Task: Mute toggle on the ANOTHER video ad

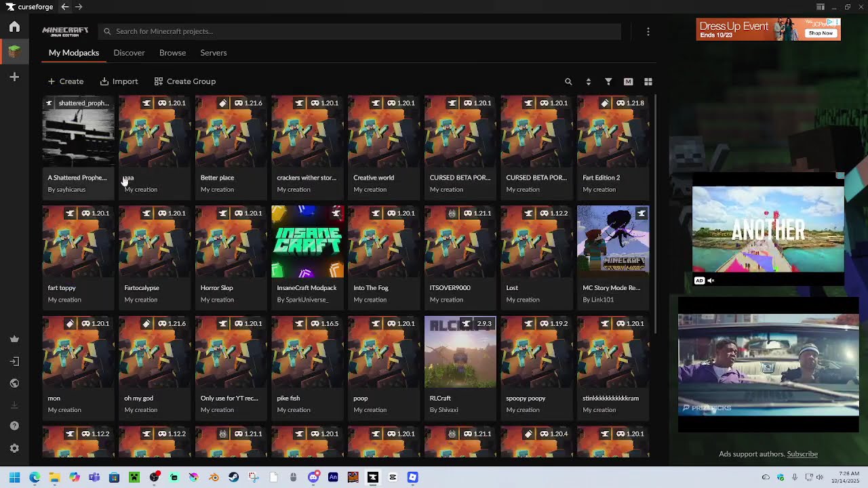Action: click(711, 281)
